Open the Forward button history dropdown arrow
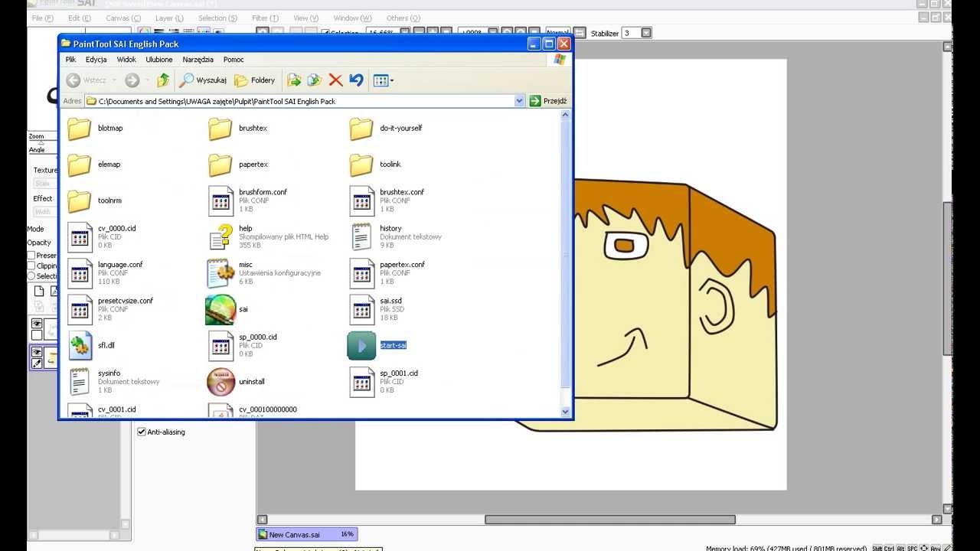The height and width of the screenshot is (551, 980). [147, 80]
